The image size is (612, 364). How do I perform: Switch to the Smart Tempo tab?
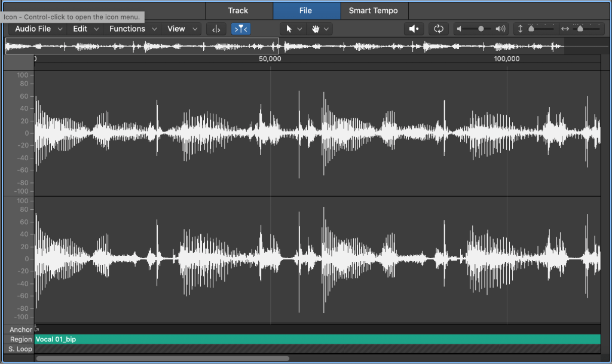374,10
